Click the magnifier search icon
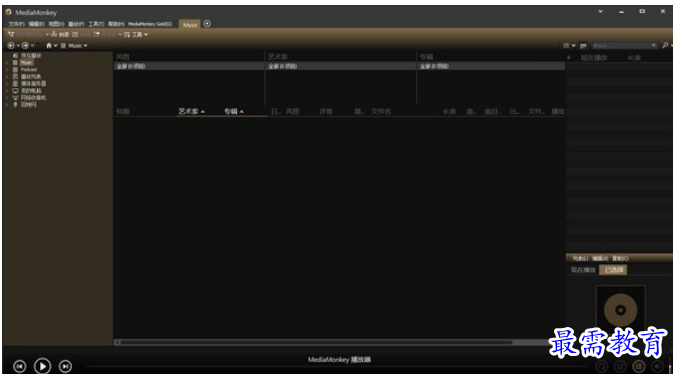Image resolution: width=673 pixels, height=374 pixels. (665, 45)
